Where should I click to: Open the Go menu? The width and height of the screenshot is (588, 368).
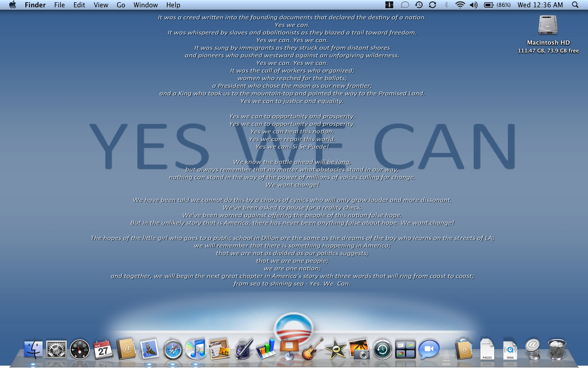(x=121, y=5)
